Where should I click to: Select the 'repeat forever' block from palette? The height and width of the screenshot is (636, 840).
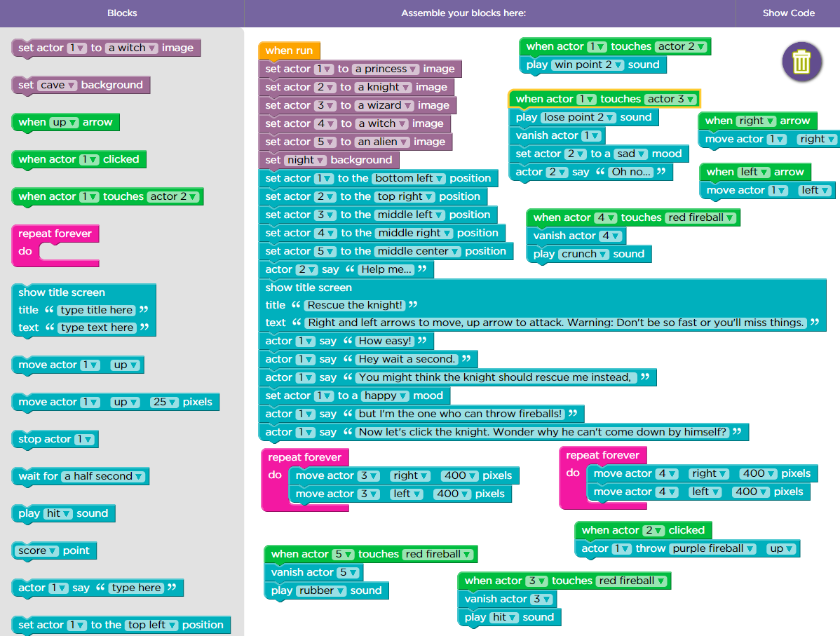click(41, 234)
